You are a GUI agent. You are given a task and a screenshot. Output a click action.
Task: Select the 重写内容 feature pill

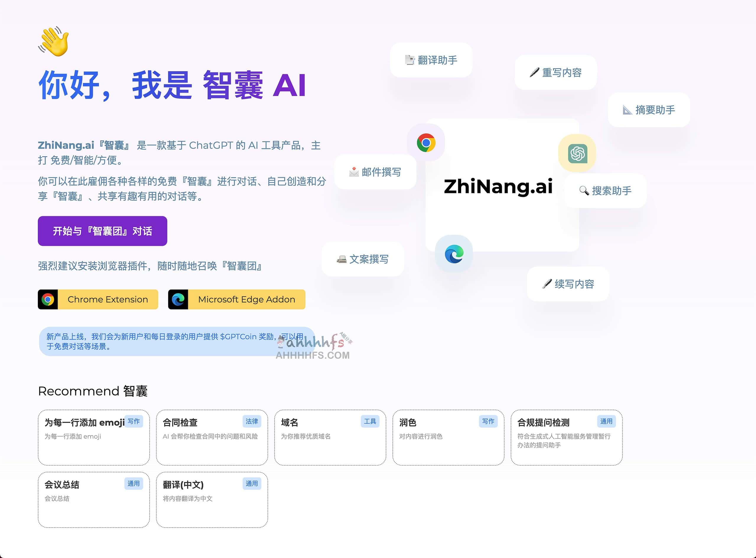(x=556, y=73)
